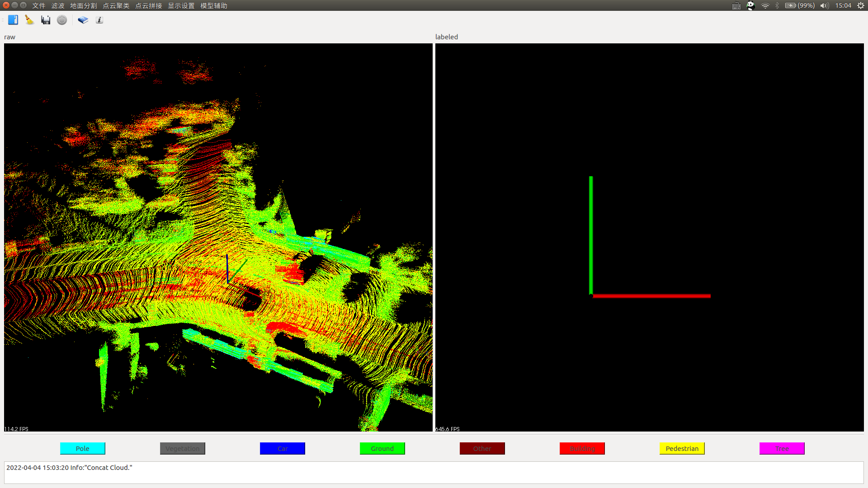Click the gray power button icon
The height and width of the screenshot is (488, 868).
click(62, 20)
